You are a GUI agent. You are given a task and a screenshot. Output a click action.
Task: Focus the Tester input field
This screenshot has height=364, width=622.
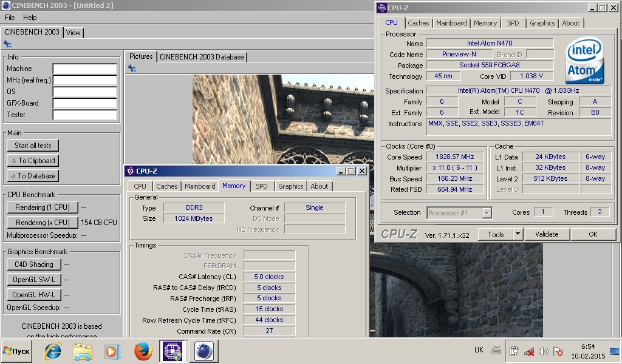pos(84,115)
